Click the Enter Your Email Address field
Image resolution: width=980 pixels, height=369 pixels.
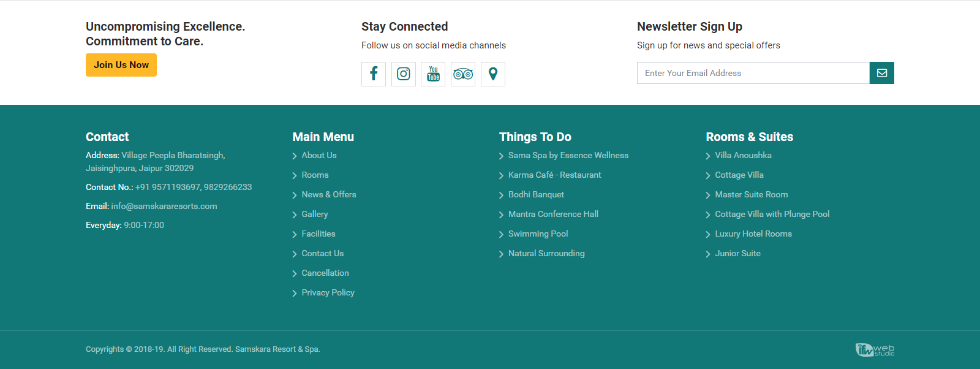(753, 73)
